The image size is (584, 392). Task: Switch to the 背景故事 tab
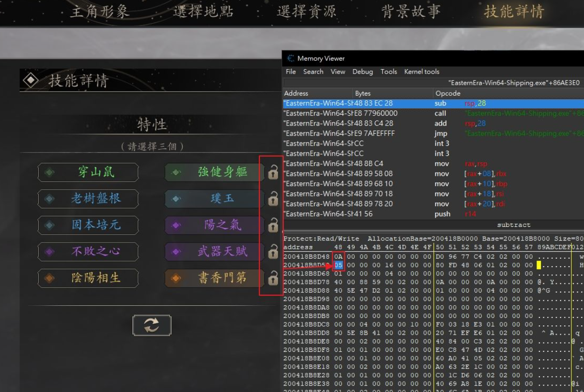411,12
